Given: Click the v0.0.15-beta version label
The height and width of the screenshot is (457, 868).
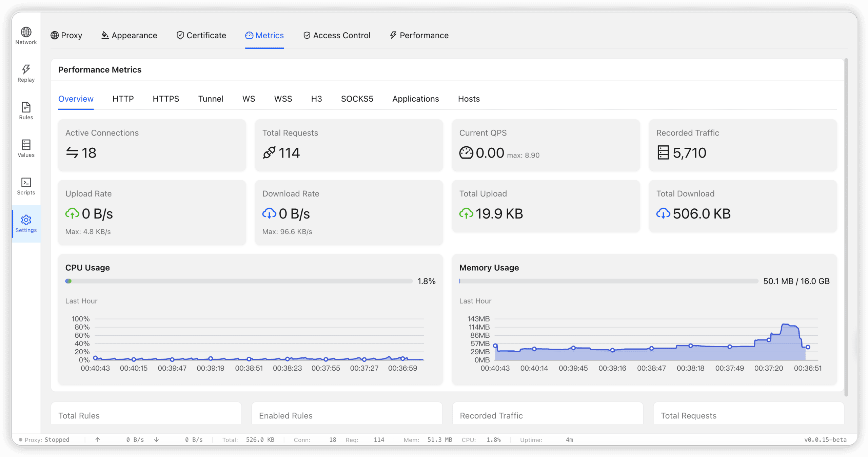Looking at the screenshot, I should (x=825, y=440).
